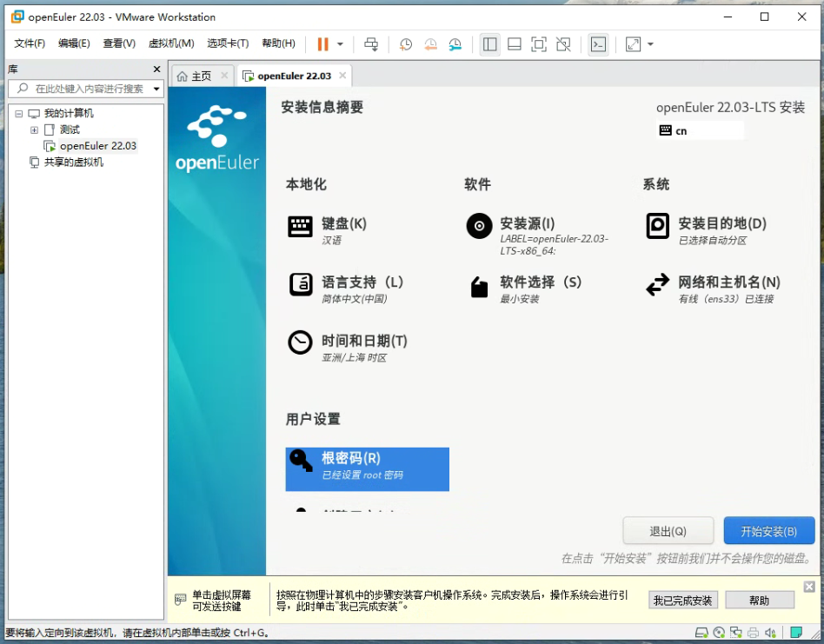Viewport: 824px width, 644px height.
Task: Click the network adapter status icon
Action: (736, 633)
